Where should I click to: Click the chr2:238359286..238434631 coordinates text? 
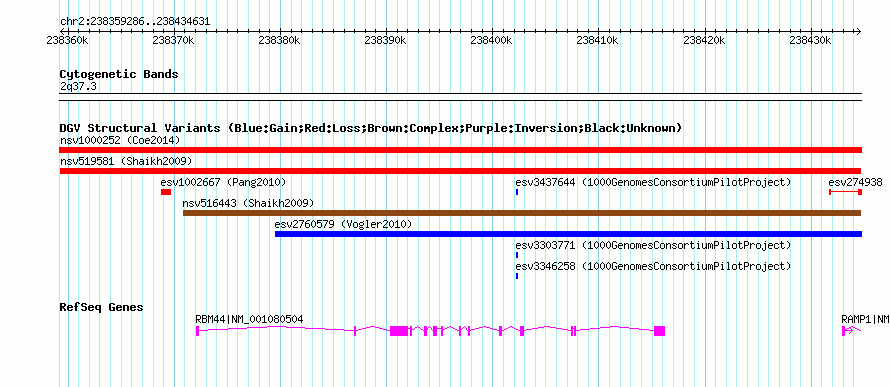[135, 22]
